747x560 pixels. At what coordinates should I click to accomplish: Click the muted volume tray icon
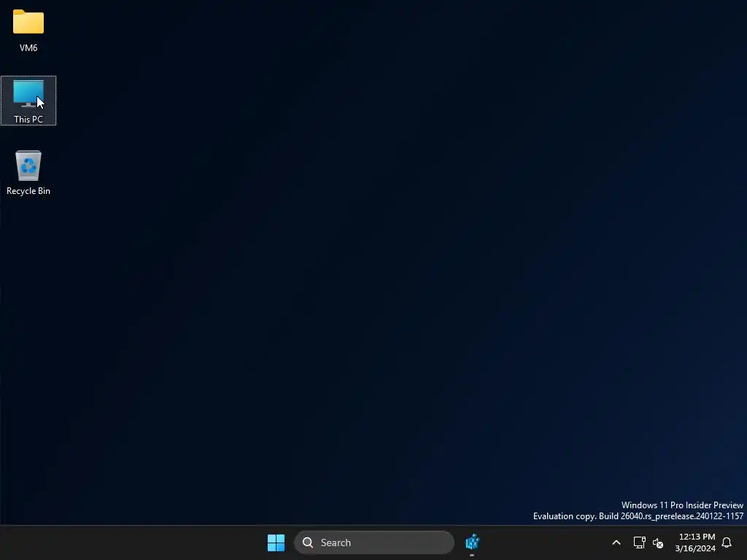tap(658, 542)
